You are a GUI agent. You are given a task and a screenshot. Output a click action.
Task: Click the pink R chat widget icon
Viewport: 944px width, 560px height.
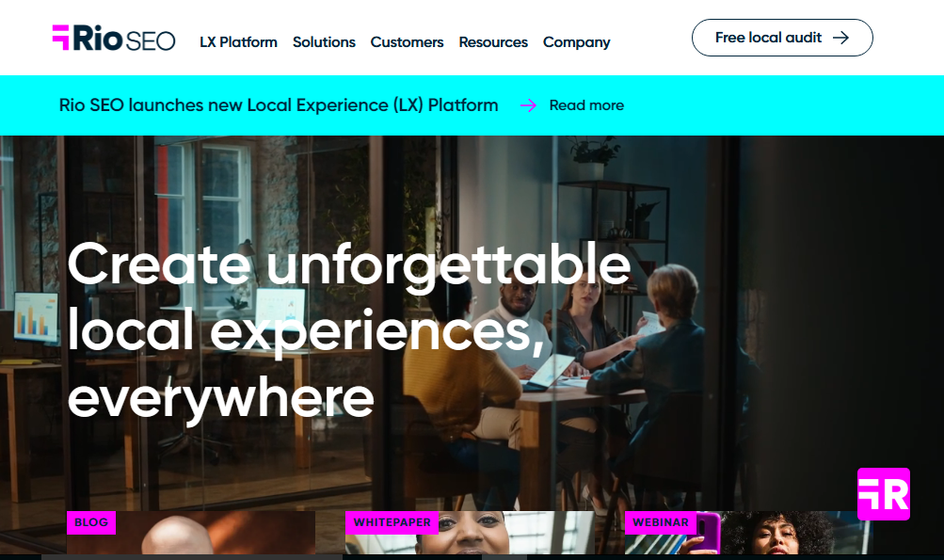tap(883, 494)
